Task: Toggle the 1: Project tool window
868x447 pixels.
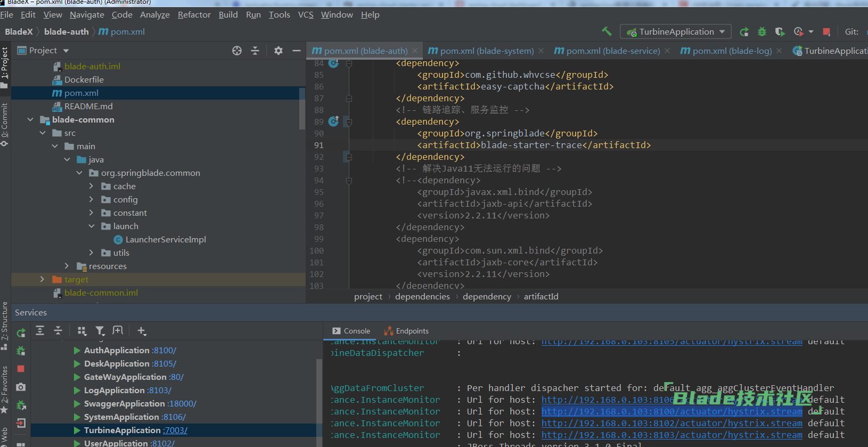Action: (5, 68)
